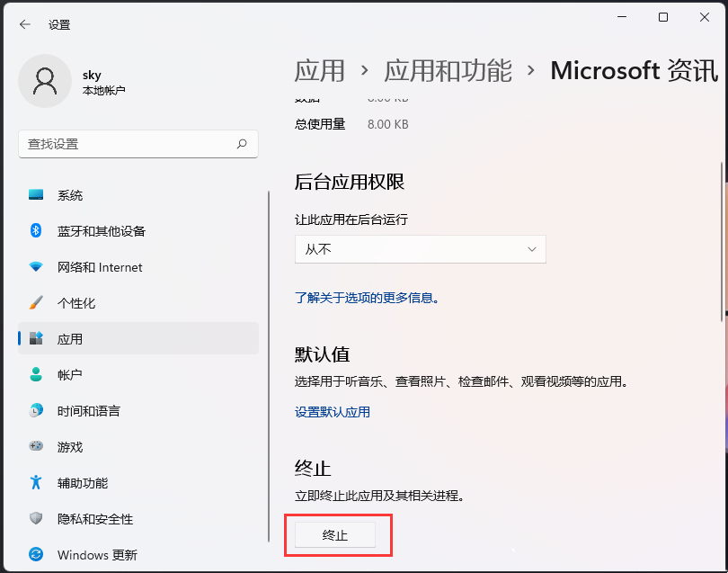Screen dimensions: 728x573
Task: Go back with the arrow button
Action: click(x=24, y=24)
